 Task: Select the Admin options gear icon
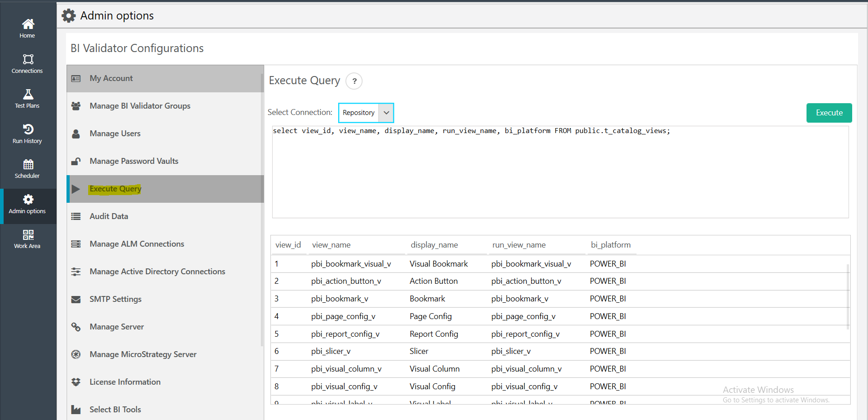(28, 200)
